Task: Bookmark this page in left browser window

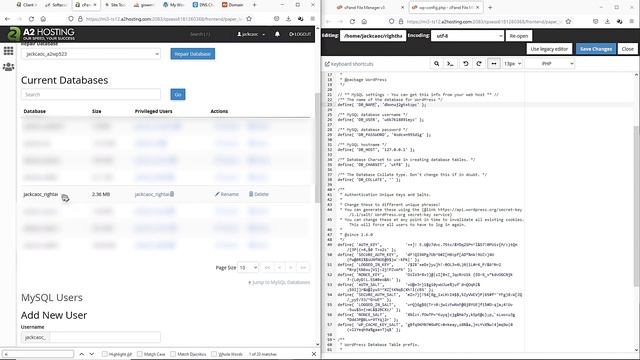Action: click(249, 19)
